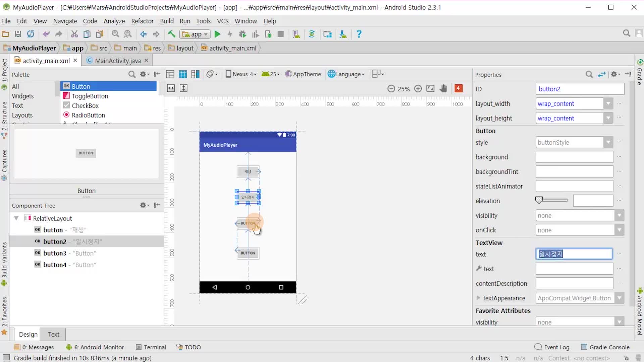Viewport: 644px width, 362px height.
Task: Open the VCS menu
Action: coord(223,21)
